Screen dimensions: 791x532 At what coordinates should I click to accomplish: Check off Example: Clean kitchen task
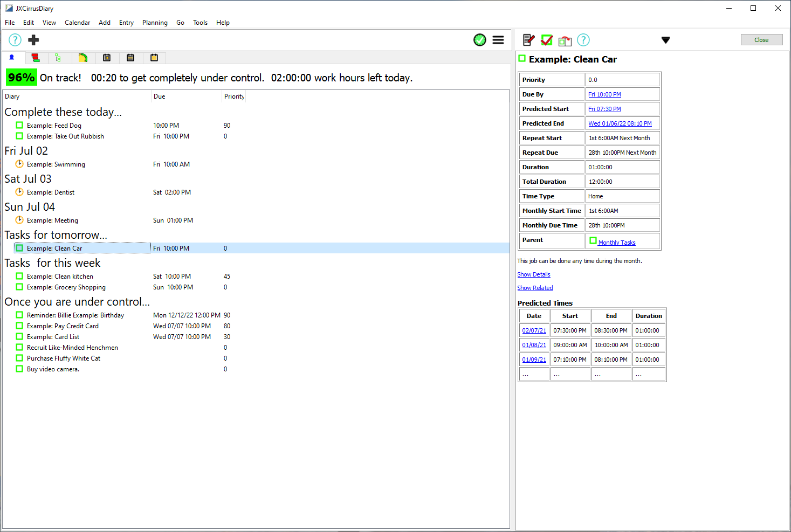[19, 277]
